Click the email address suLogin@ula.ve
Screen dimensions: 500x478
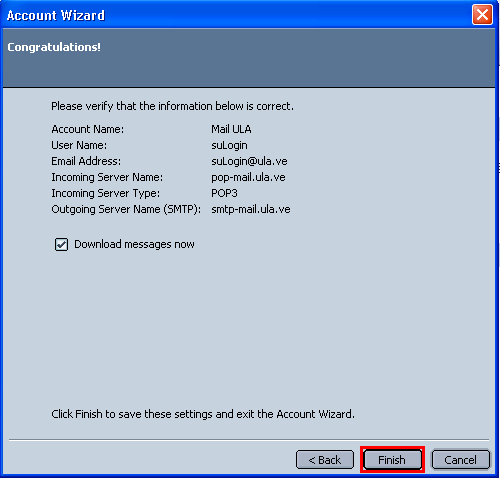tap(249, 161)
